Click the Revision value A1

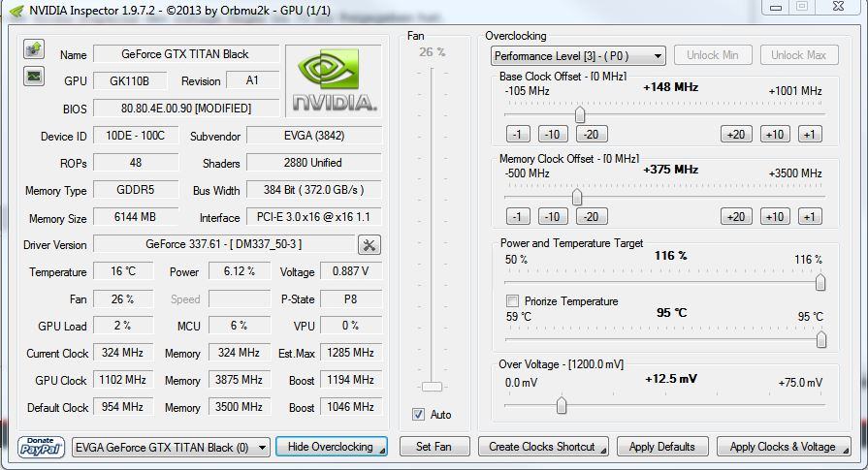252,80
